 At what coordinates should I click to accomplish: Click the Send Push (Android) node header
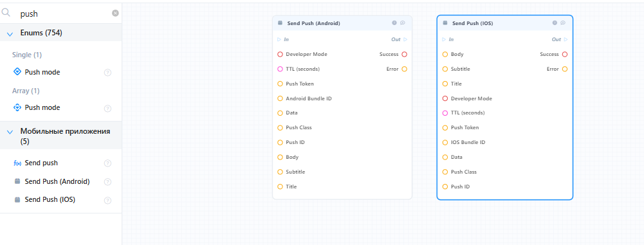[342, 23]
